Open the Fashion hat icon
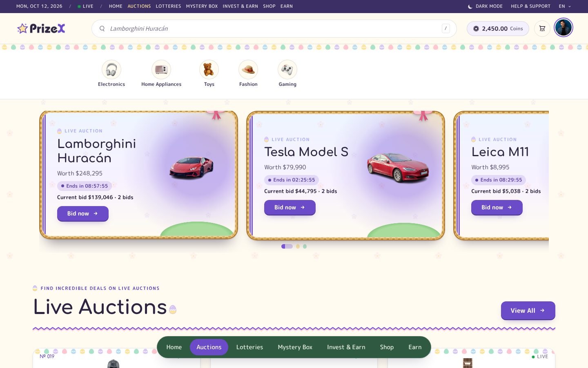The image size is (588, 368). (248, 70)
